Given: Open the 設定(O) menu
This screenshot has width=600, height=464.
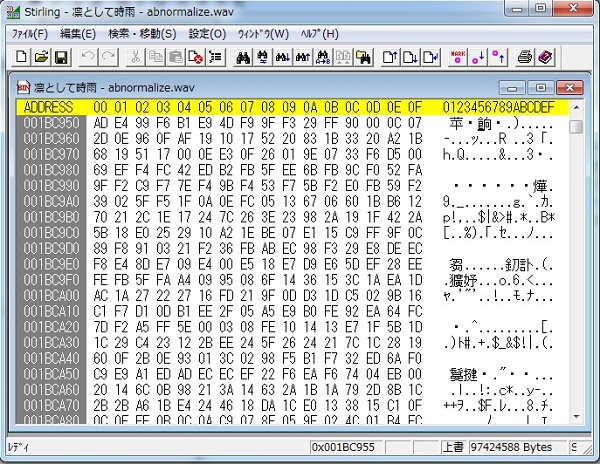Looking at the screenshot, I should (x=206, y=33).
